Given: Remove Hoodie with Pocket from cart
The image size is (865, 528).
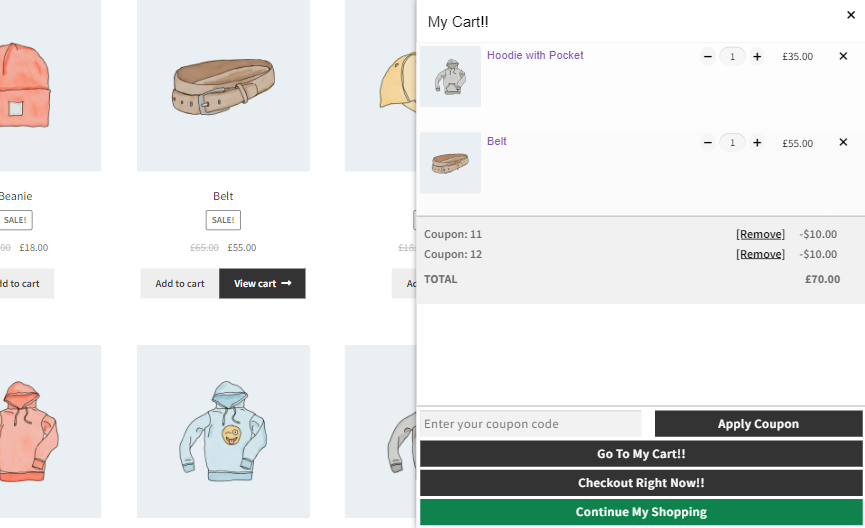Looking at the screenshot, I should [843, 56].
